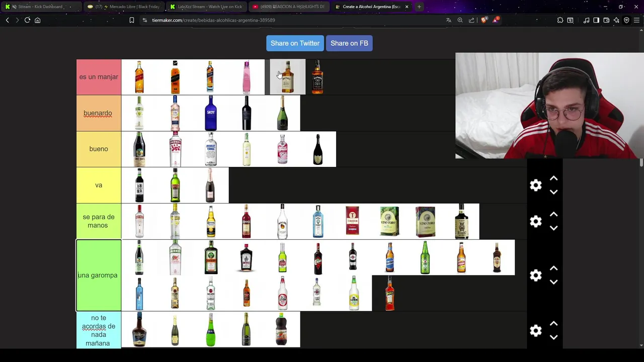Viewport: 644px width, 362px height.
Task: Switch to the REACCION A HIGHLIGHTS YouTube tab
Action: tap(289, 7)
